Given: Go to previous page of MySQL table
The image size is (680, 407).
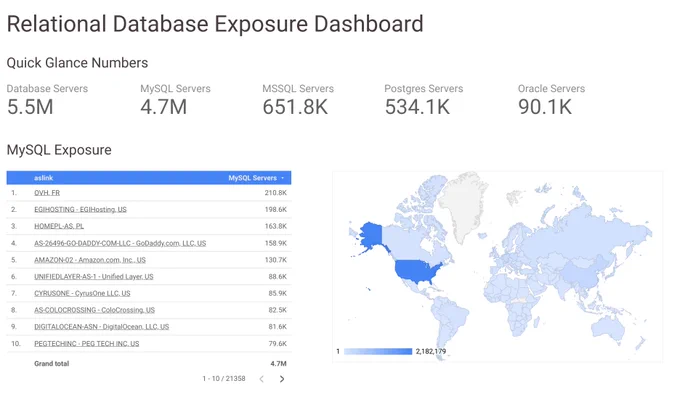Looking at the screenshot, I should click(x=262, y=379).
